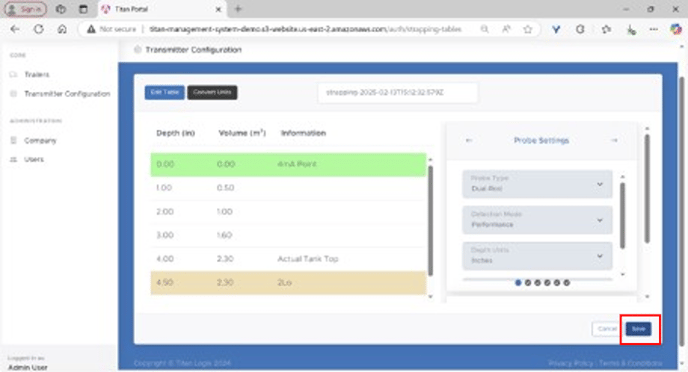
Task: Go to previous settings page with left arrow
Action: pos(469,140)
